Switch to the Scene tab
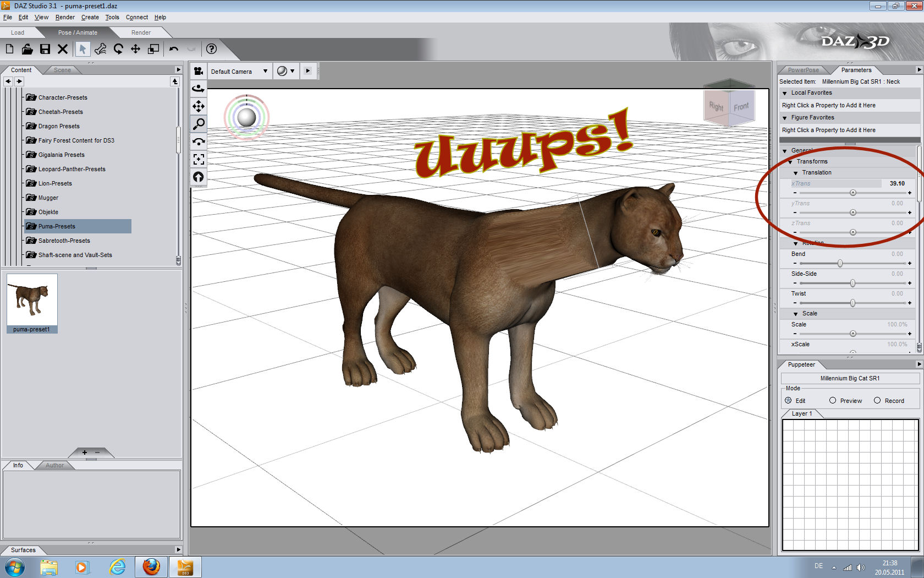Image resolution: width=924 pixels, height=578 pixels. [62, 70]
